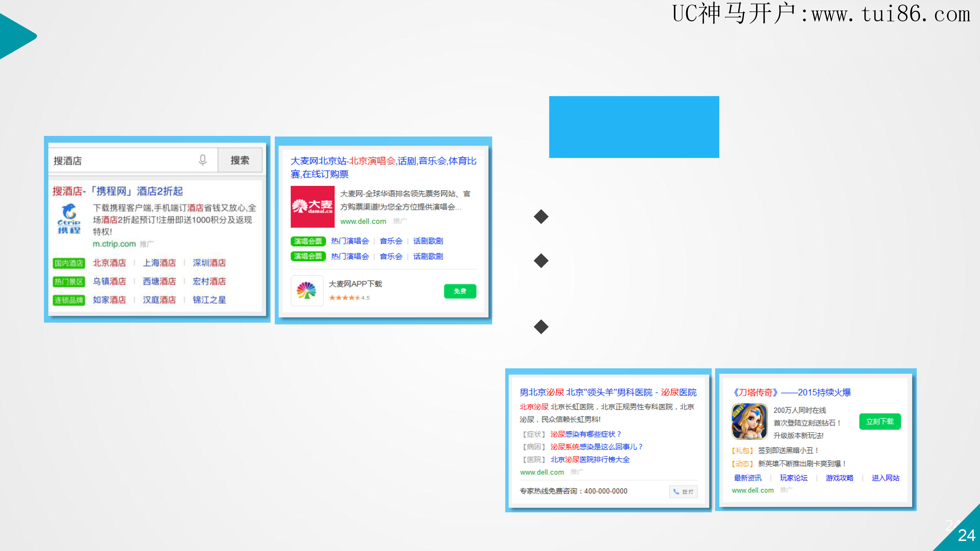
Task: Open the 北京酒店 link
Action: click(109, 263)
